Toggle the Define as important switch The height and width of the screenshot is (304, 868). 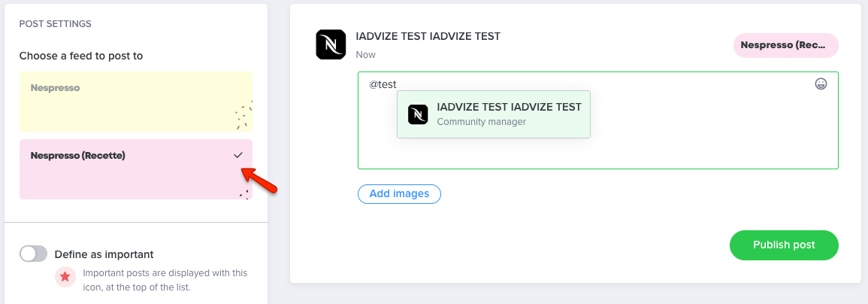33,254
